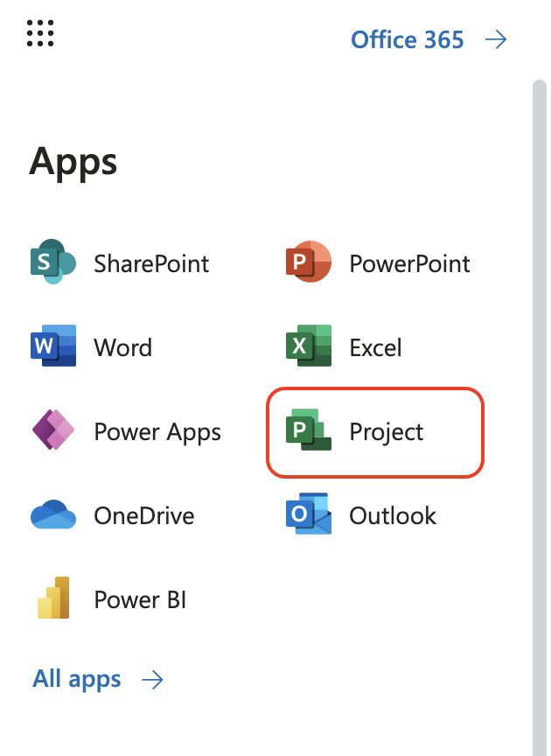Viewport: 551px width, 756px height.
Task: Launch PowerPoint via its orange icon
Action: coord(309,262)
